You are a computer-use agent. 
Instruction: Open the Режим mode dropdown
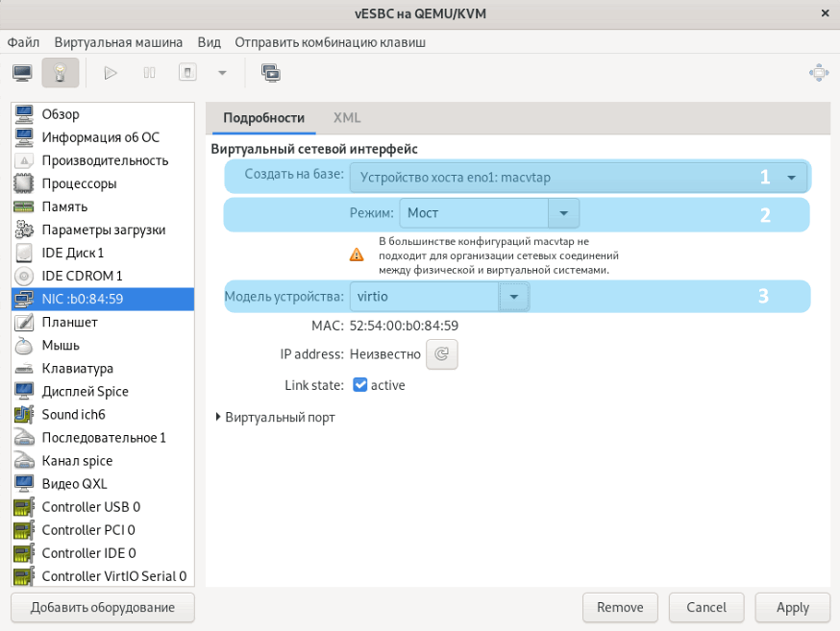coord(563,212)
